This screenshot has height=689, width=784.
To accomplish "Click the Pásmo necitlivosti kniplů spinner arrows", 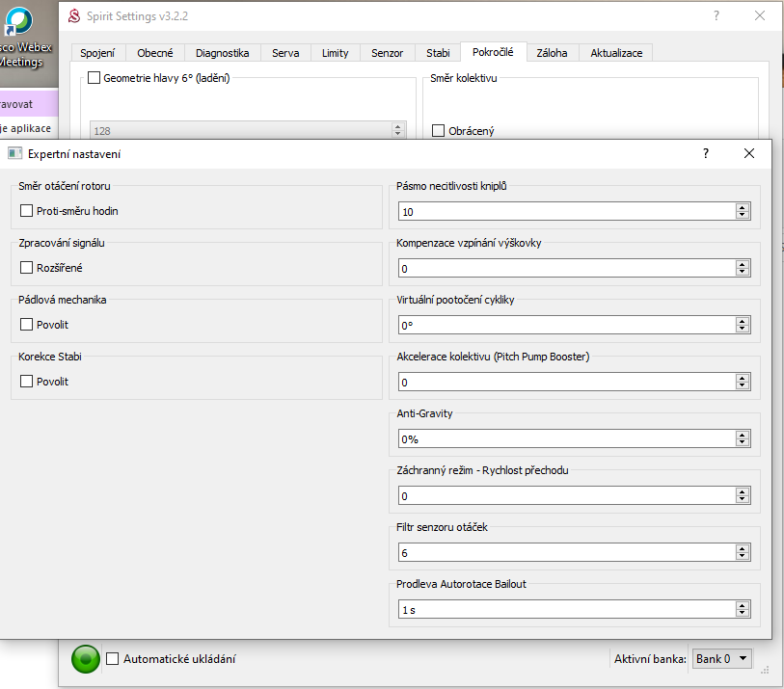I will pos(742,212).
